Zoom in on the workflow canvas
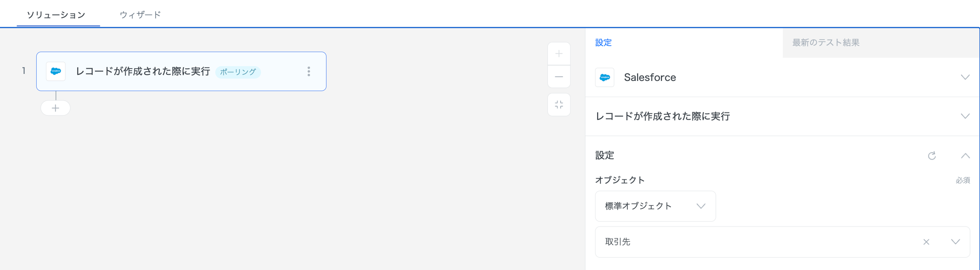Image resolution: width=980 pixels, height=270 pixels. (559, 54)
